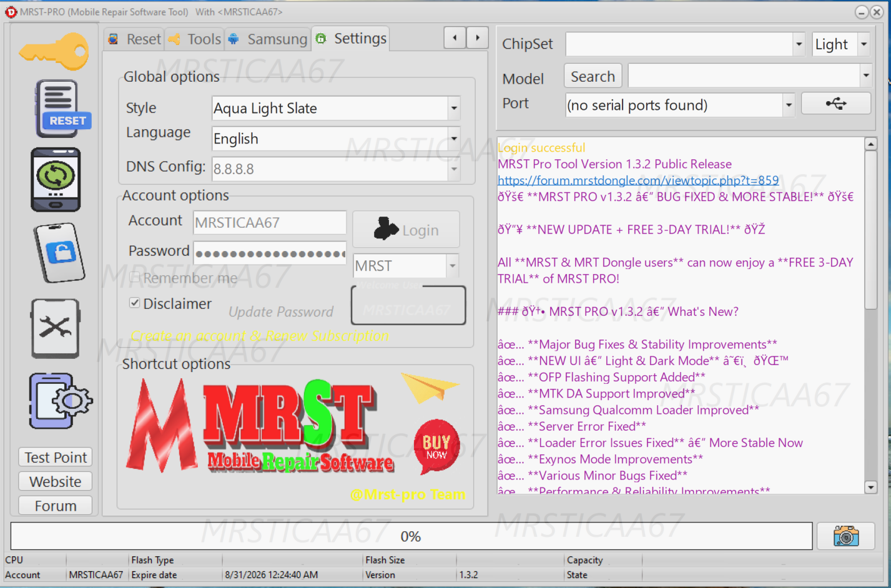
Task: Open the phone settings gear icon
Action: click(60, 401)
